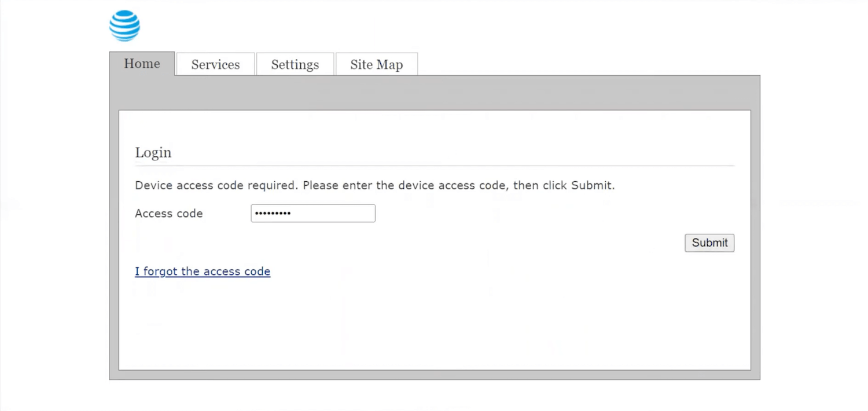Click the masked dots in the password box

pyautogui.click(x=273, y=214)
